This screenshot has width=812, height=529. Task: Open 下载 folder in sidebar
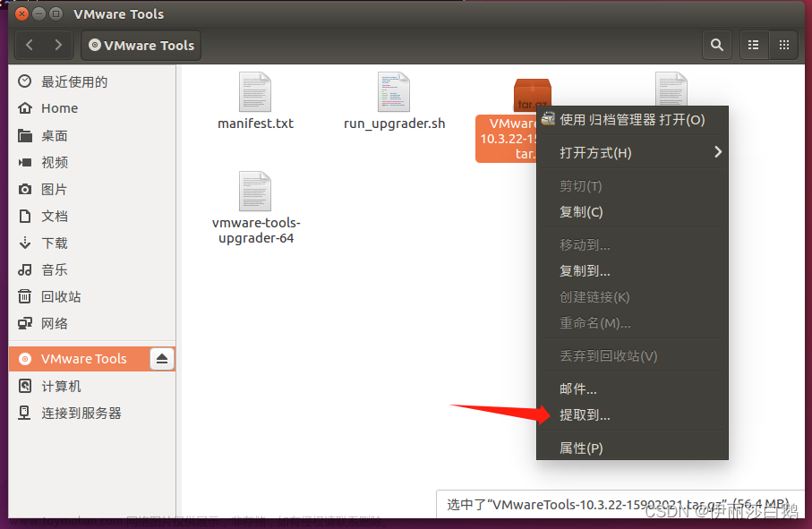92,243
